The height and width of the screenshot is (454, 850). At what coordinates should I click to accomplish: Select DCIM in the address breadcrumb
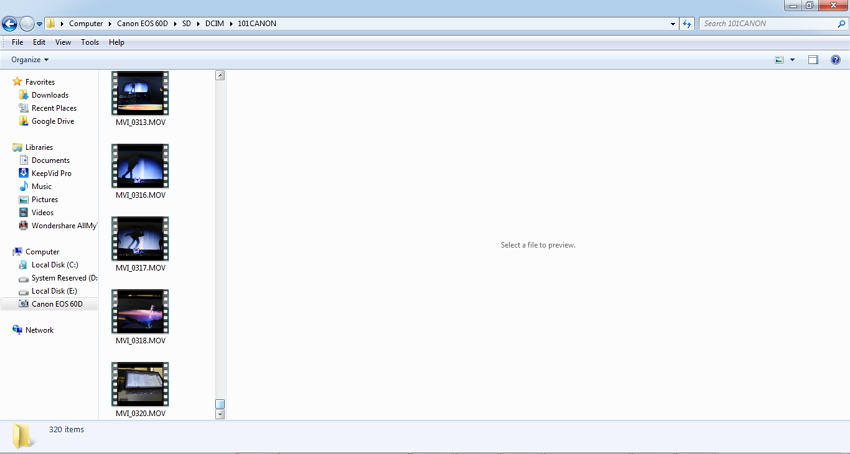pyautogui.click(x=215, y=23)
